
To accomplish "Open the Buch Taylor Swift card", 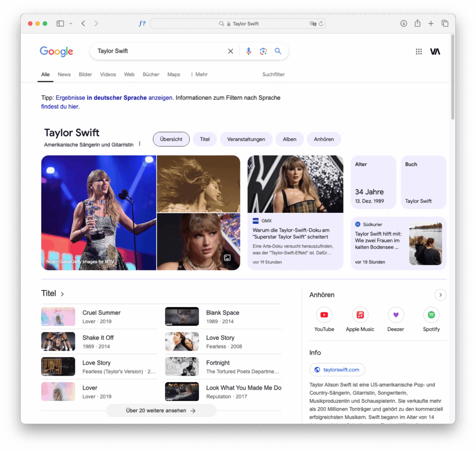I will click(423, 182).
